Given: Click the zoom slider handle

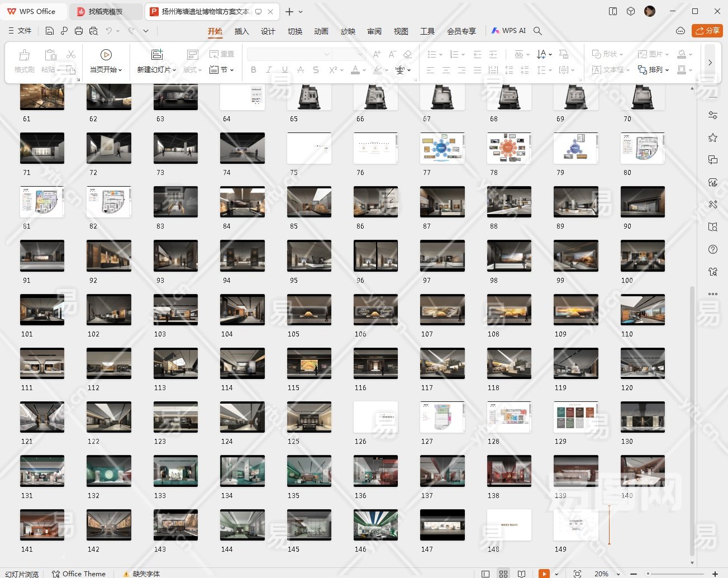Looking at the screenshot, I should click(648, 574).
